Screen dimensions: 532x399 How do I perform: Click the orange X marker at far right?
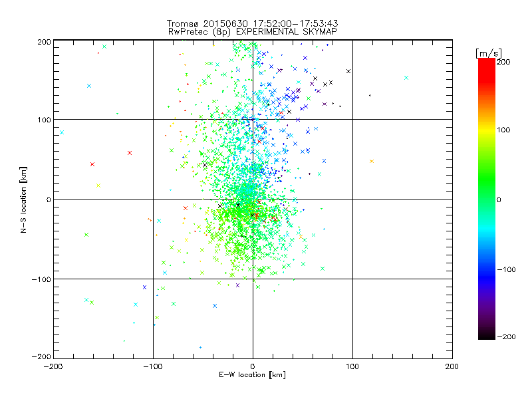pyautogui.click(x=372, y=161)
